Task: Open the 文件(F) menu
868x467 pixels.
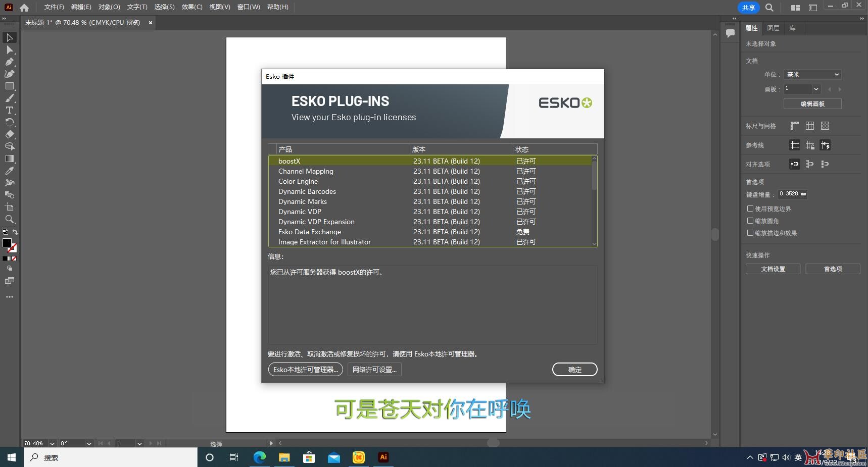Action: coord(54,7)
